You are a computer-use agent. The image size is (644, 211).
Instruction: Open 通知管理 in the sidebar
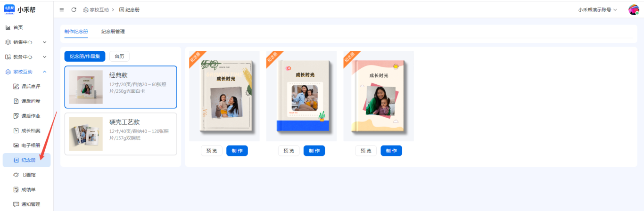coord(26,204)
